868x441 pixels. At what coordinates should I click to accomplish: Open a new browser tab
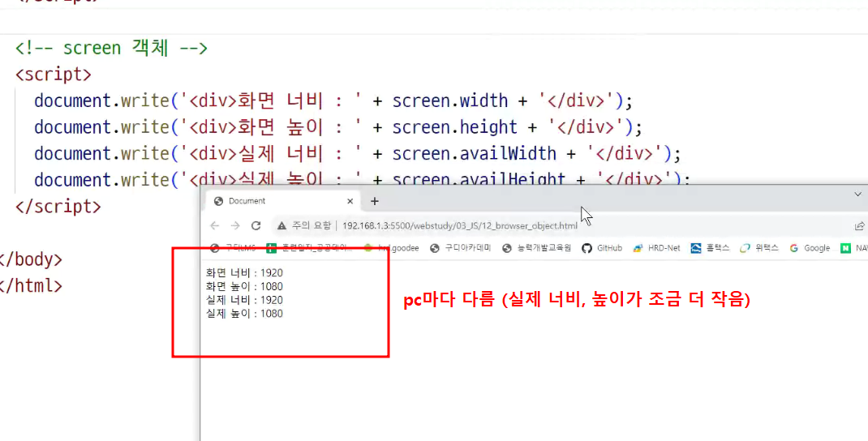click(375, 201)
